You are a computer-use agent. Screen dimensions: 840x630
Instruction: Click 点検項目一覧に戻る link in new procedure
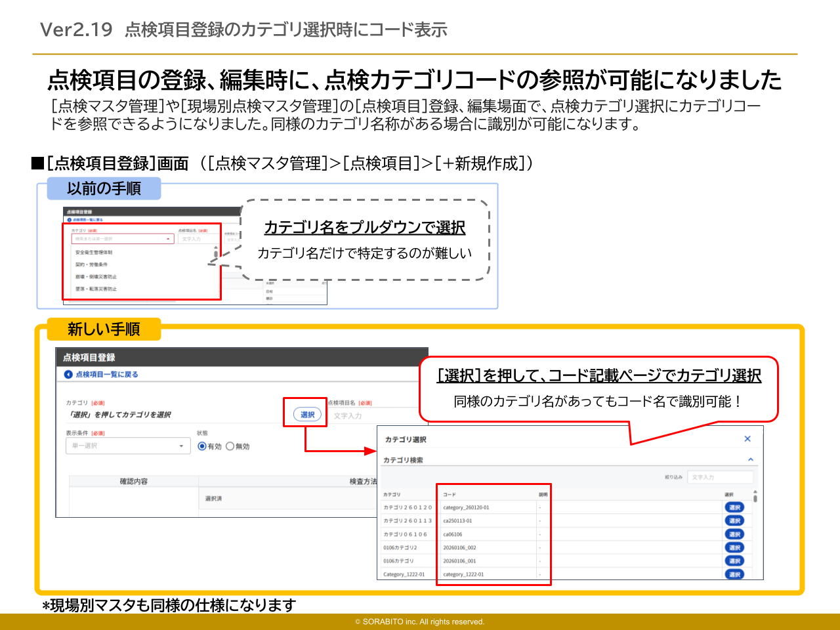[106, 374]
